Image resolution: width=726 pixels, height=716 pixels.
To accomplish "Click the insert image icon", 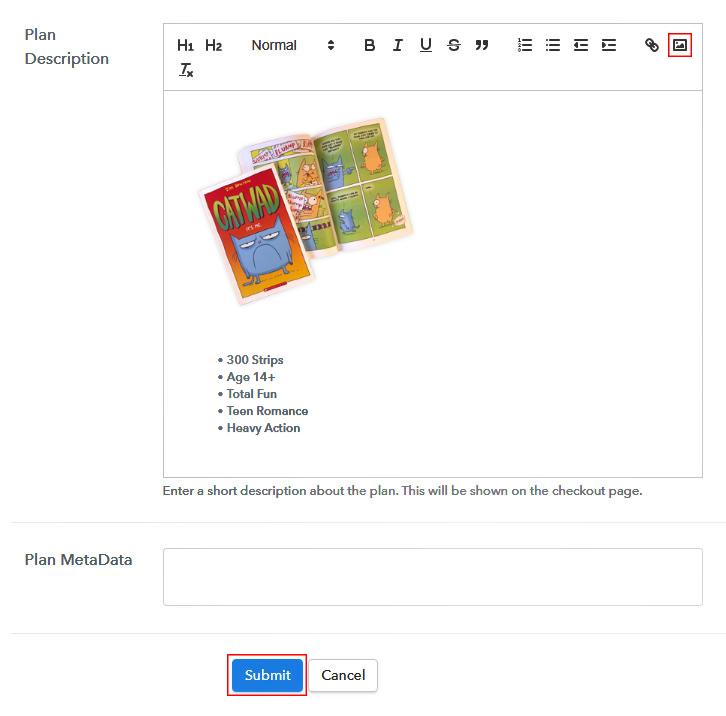I will [x=680, y=45].
